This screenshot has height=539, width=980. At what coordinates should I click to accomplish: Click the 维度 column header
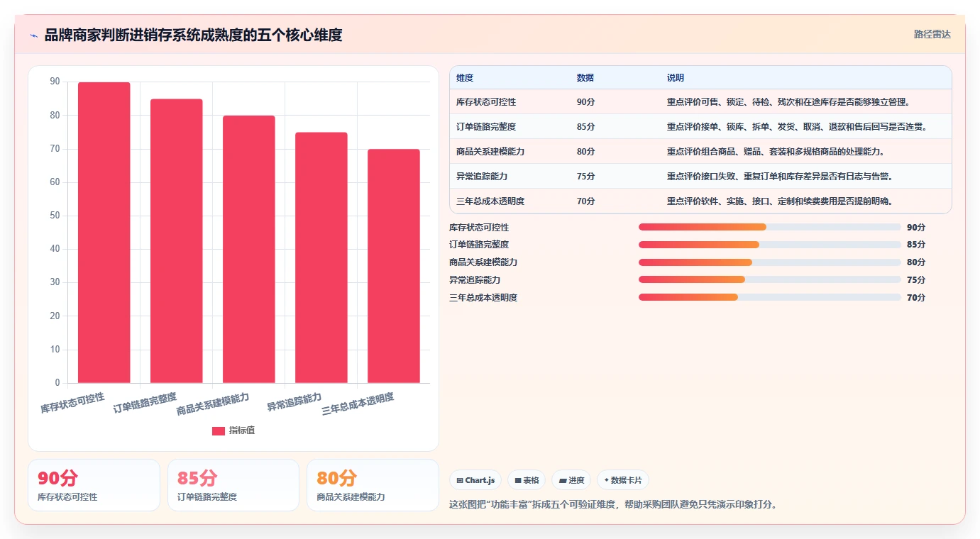click(465, 77)
